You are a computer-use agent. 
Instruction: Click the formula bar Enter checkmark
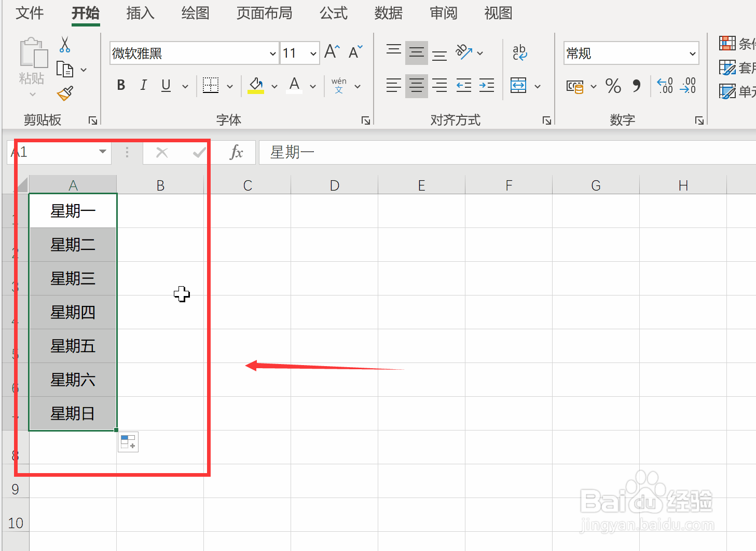pos(199,152)
